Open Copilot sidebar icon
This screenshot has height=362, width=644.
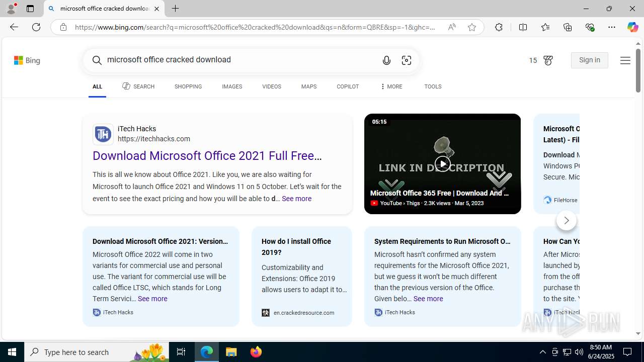click(x=632, y=27)
